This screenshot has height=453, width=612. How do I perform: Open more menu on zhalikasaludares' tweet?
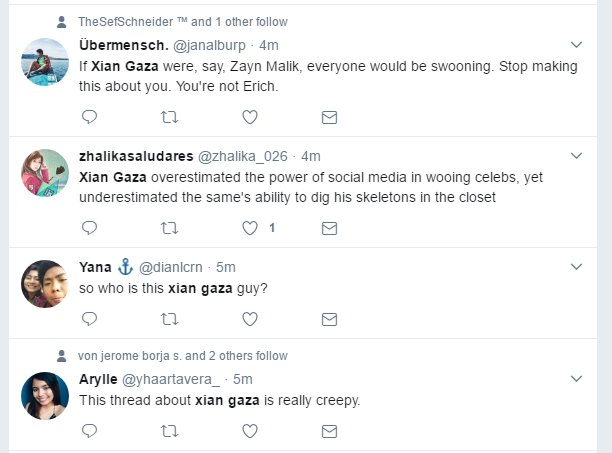click(576, 156)
